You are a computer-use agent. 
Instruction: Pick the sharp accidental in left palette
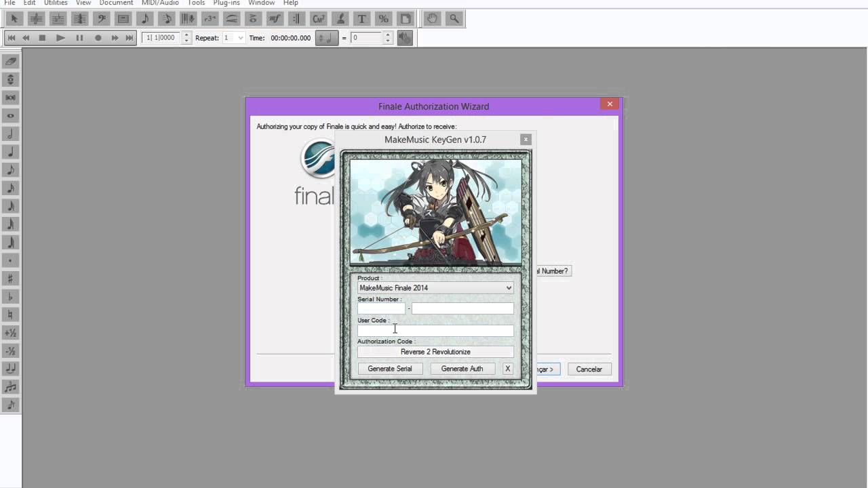10,279
